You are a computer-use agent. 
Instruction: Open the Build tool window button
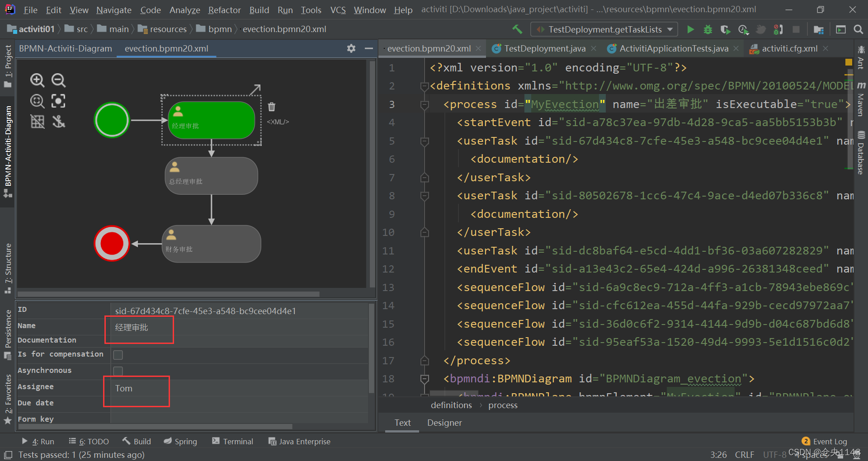(x=137, y=442)
